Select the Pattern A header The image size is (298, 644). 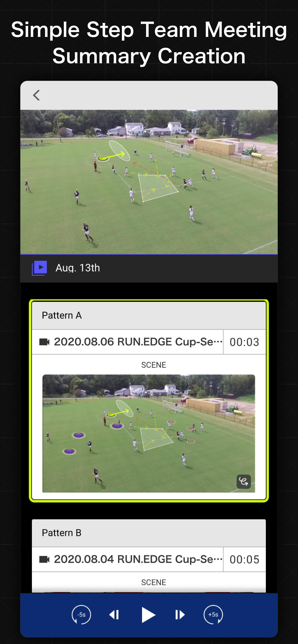tap(149, 316)
